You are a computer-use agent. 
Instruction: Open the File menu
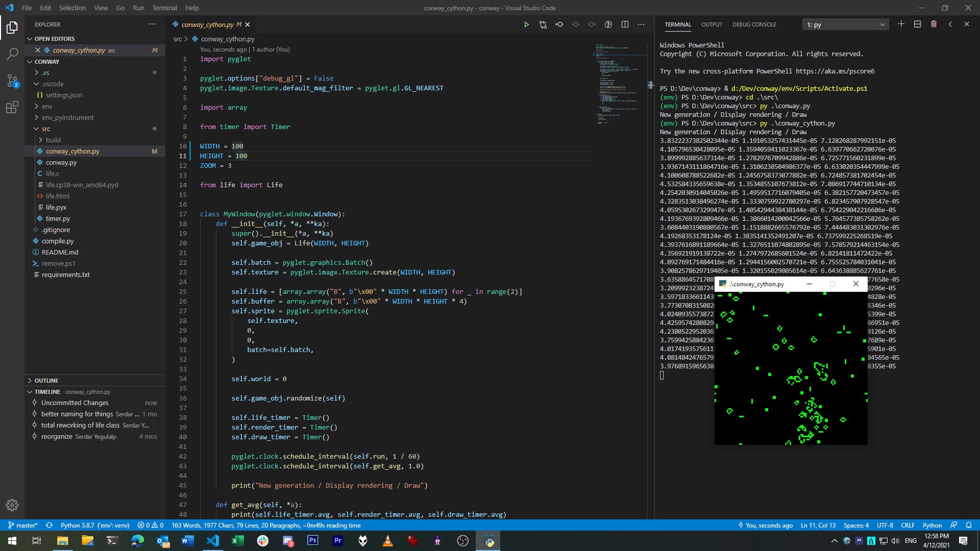coord(27,8)
